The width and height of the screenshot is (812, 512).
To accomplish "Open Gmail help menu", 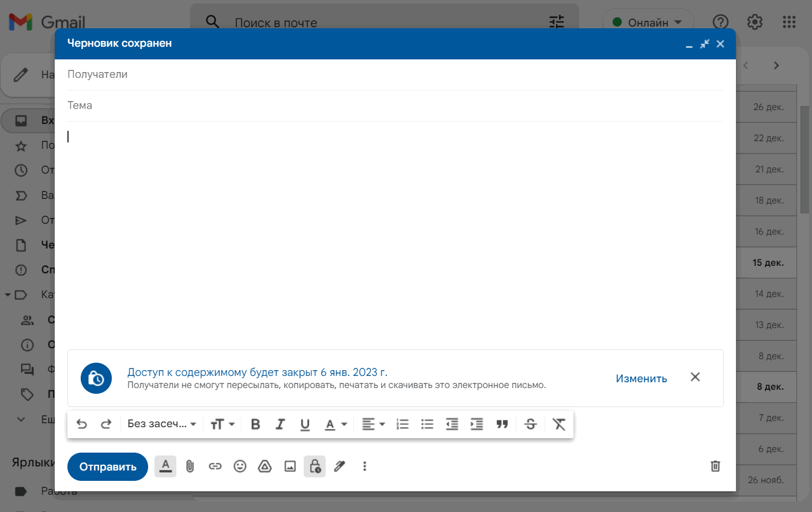I will (x=721, y=22).
